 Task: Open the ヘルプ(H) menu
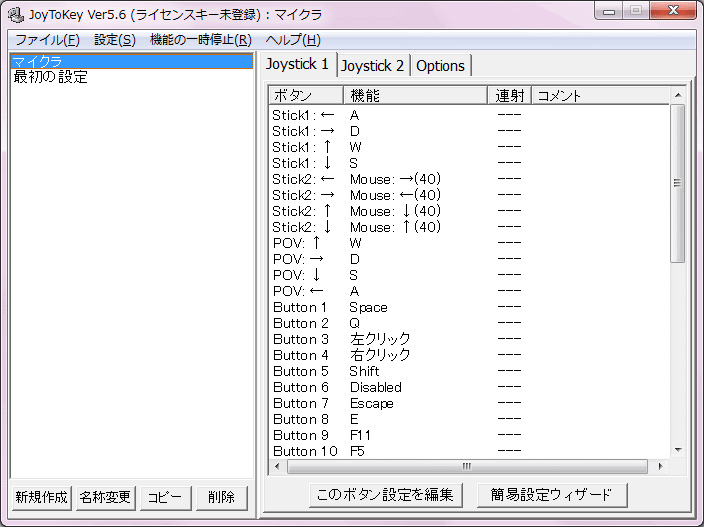tap(293, 40)
